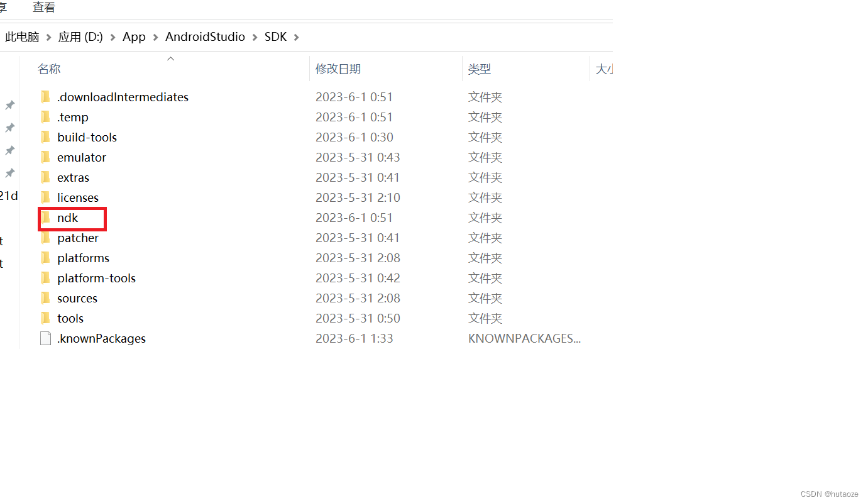Image resolution: width=868 pixels, height=503 pixels.
Task: Unpin the second quick access pin
Action: [x=9, y=128]
